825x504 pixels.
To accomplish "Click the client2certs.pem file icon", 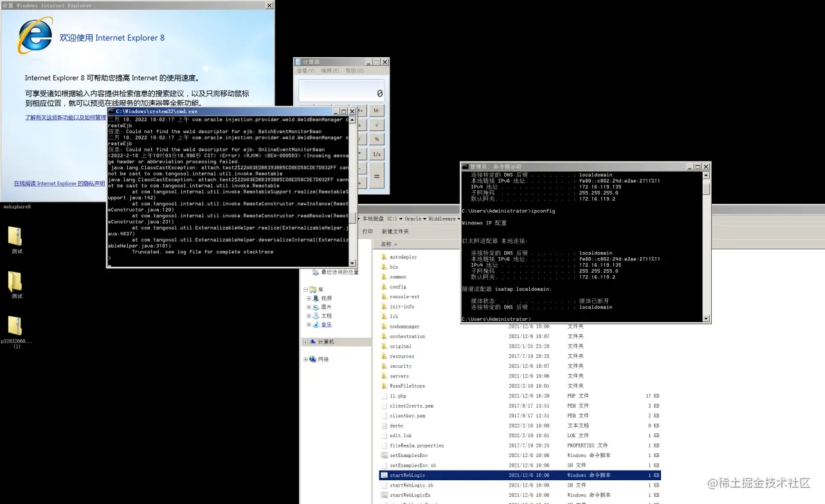I will (x=384, y=406).
